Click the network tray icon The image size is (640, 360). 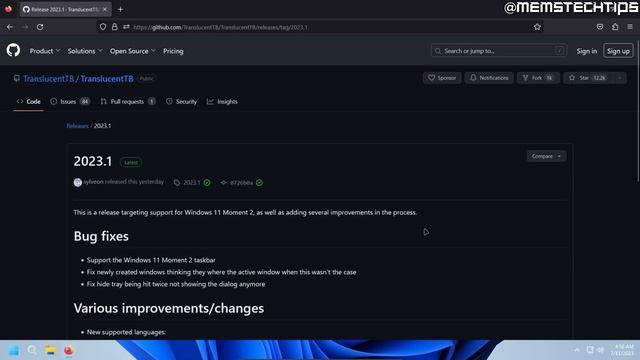pyautogui.click(x=590, y=350)
